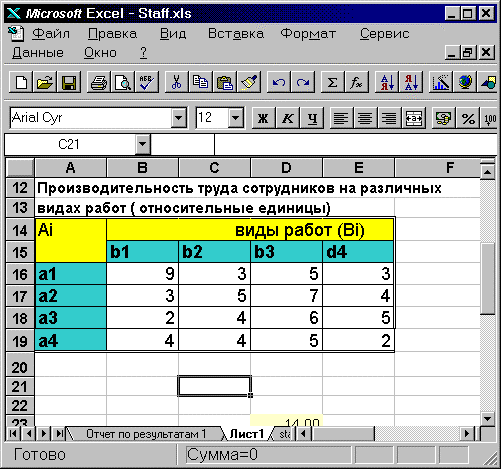Select cell B16 containing 9

tap(142, 274)
